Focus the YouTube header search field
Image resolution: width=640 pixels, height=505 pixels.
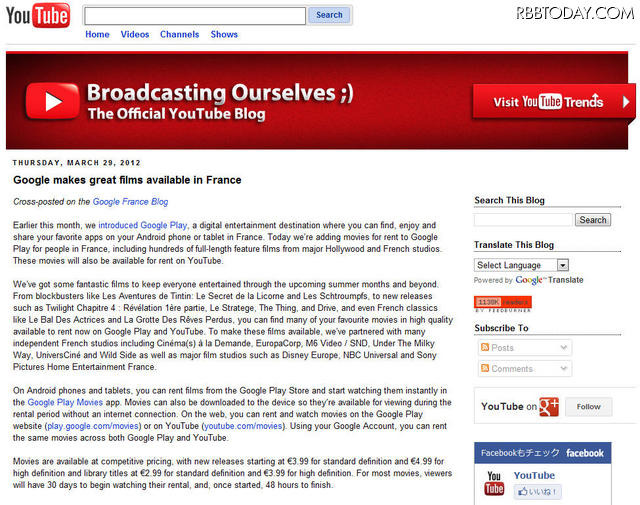tap(195, 16)
